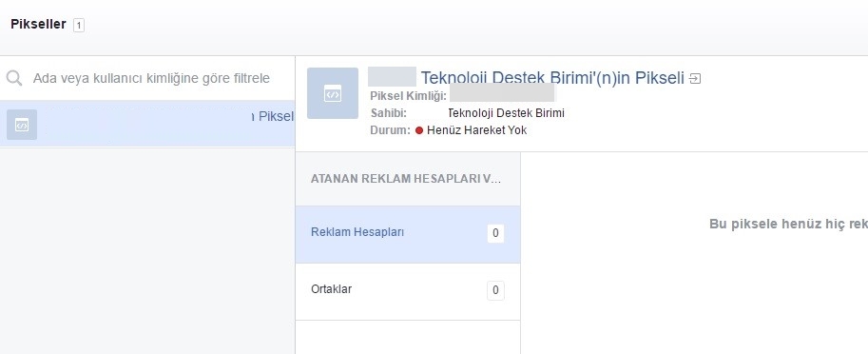Click the '0' count badge for Reklam Hesapları
This screenshot has width=868, height=354.
point(495,233)
